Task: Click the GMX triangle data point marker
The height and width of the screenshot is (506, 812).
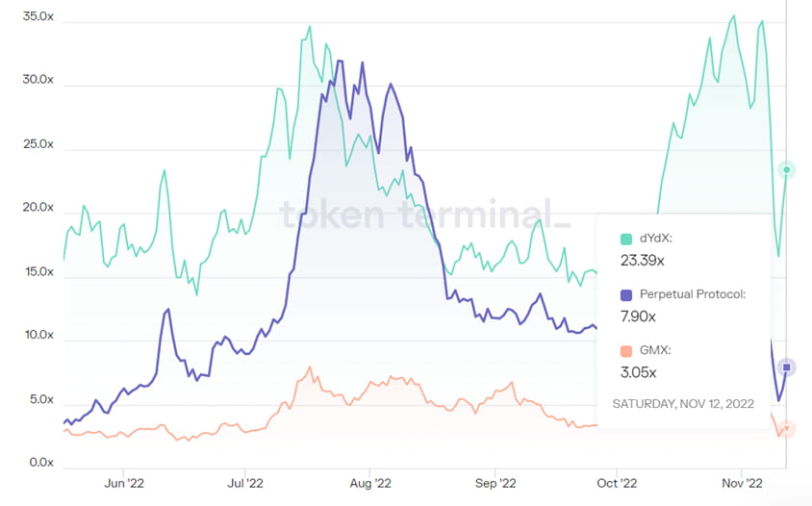Action: point(787,429)
